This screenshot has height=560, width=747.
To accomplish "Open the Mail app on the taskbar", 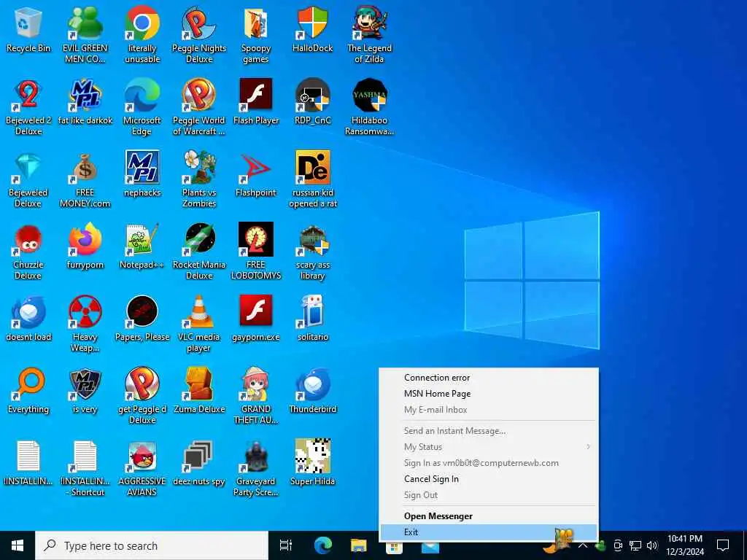I will pyautogui.click(x=430, y=545).
